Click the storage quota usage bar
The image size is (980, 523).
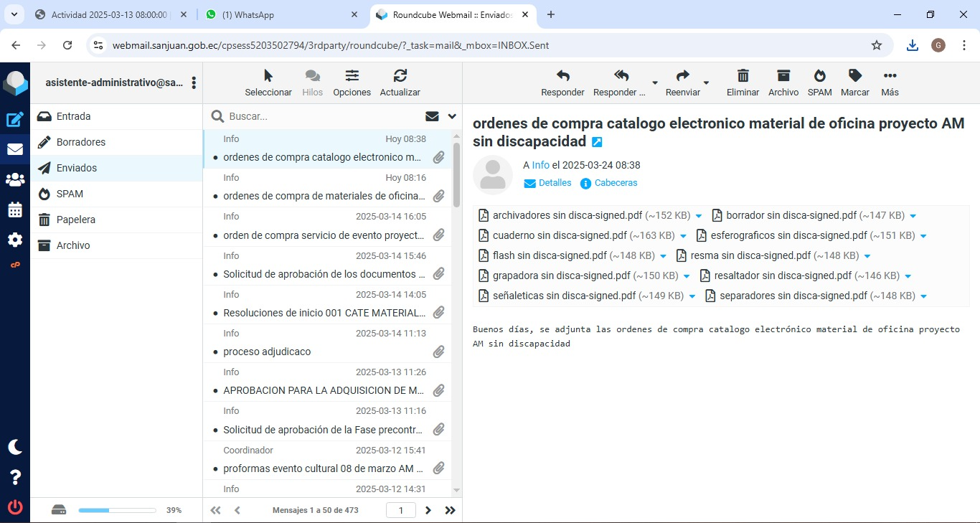pyautogui.click(x=117, y=510)
